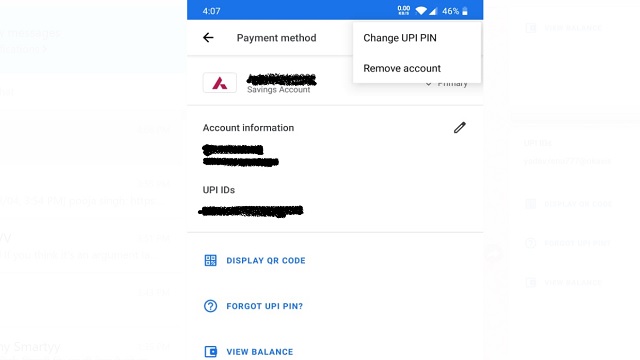This screenshot has width=640, height=360.
Task: Select Change UPI PIN menu option
Action: click(x=400, y=38)
